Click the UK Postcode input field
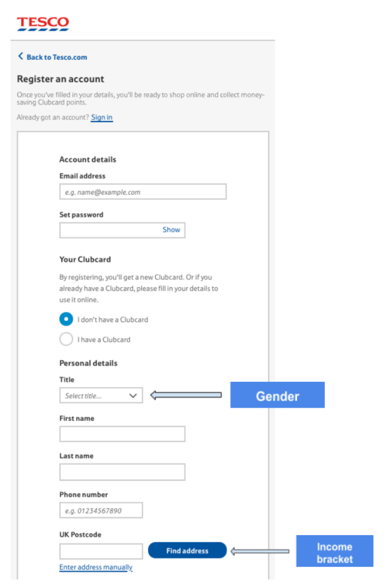The image size is (384, 588). 101,551
